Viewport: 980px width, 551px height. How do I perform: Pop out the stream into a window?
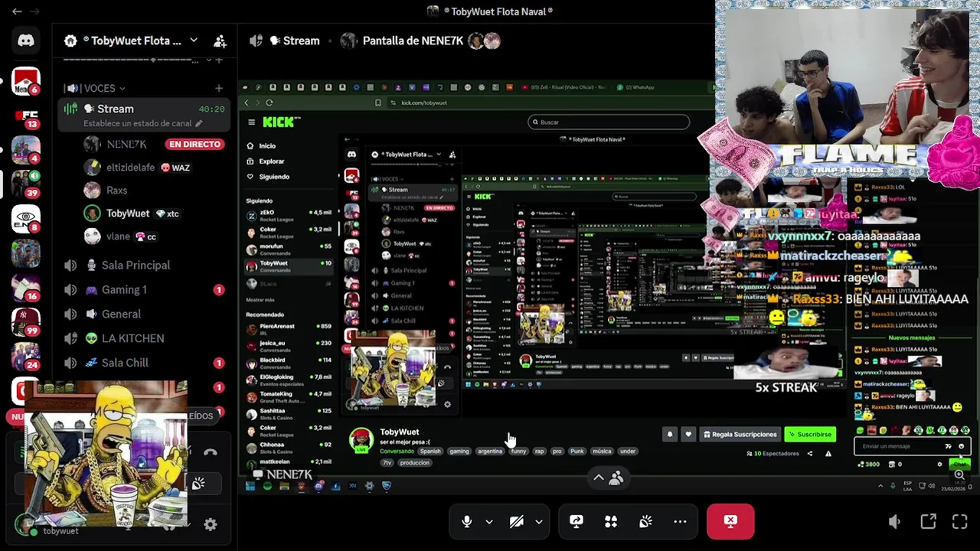(x=928, y=522)
